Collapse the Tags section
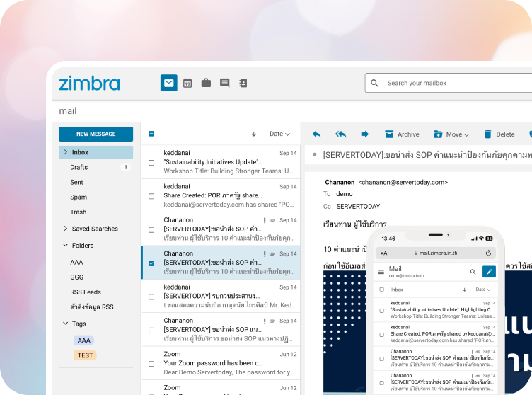Screen dimensions: 532x395 click(66, 324)
